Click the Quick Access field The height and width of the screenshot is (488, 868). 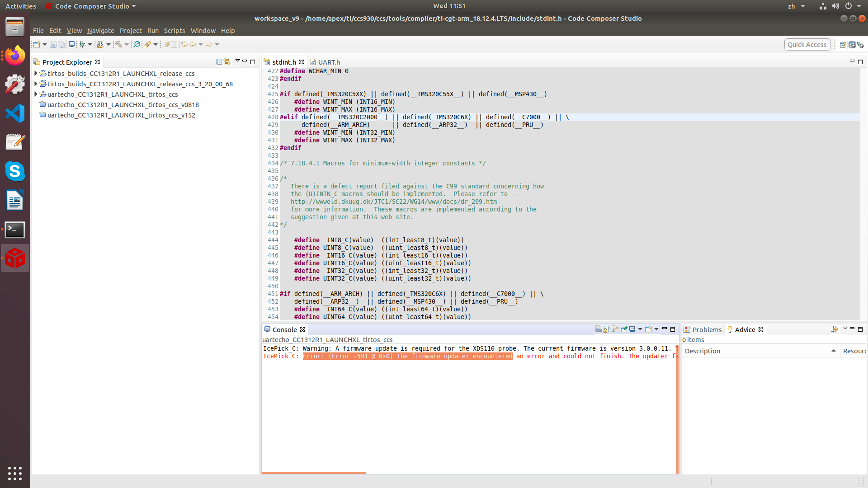tap(807, 44)
